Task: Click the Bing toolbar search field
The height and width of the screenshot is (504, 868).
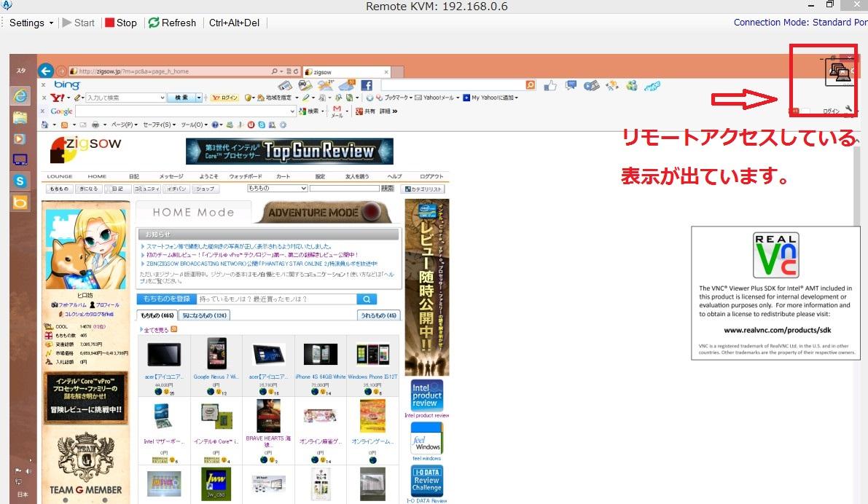Action: coord(453,85)
